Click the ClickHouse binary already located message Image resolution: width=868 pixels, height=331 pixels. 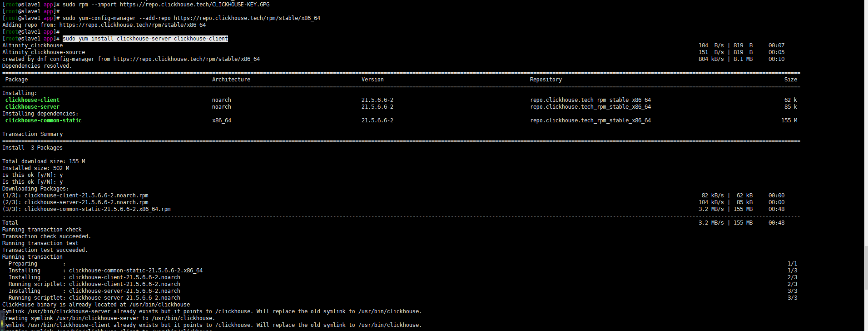tap(96, 305)
